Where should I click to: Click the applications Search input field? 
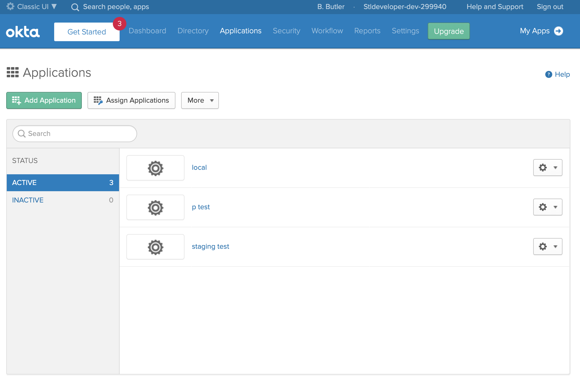click(x=75, y=134)
